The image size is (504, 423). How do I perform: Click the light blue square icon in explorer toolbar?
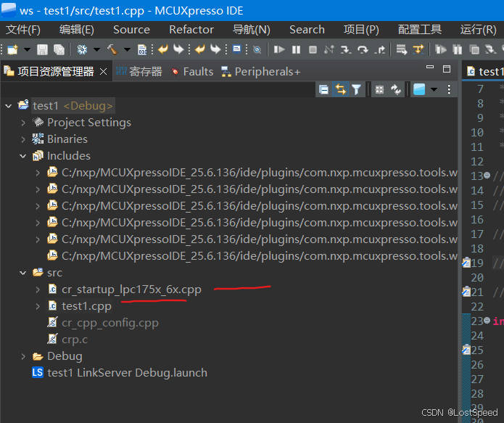pos(419,89)
